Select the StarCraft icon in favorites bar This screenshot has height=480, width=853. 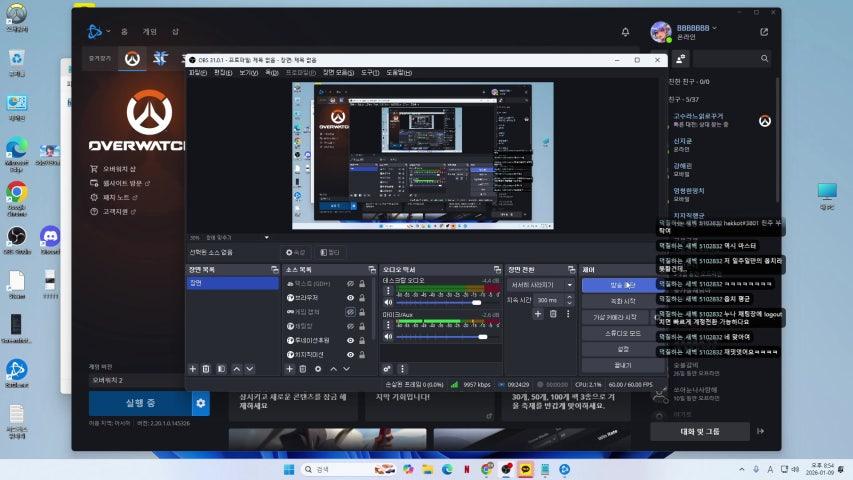[160, 59]
